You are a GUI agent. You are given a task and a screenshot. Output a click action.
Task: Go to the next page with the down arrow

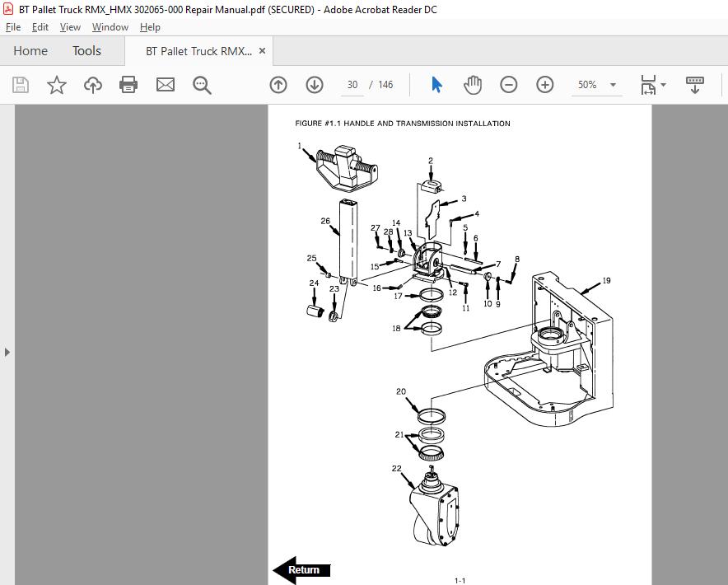coord(315,85)
